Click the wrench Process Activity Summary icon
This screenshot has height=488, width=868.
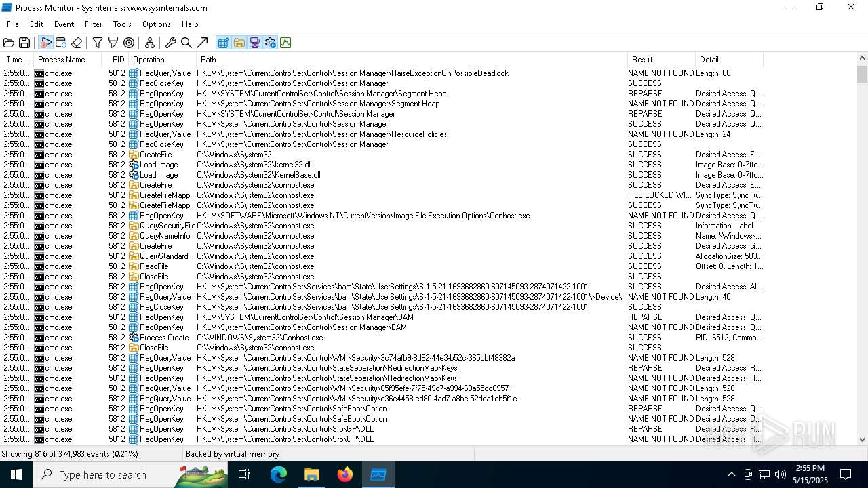coord(171,43)
